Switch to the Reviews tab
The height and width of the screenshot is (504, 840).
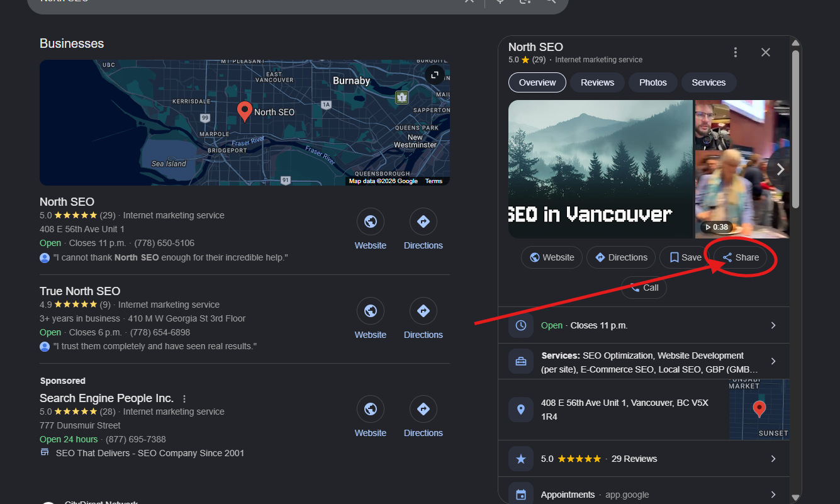click(x=597, y=82)
